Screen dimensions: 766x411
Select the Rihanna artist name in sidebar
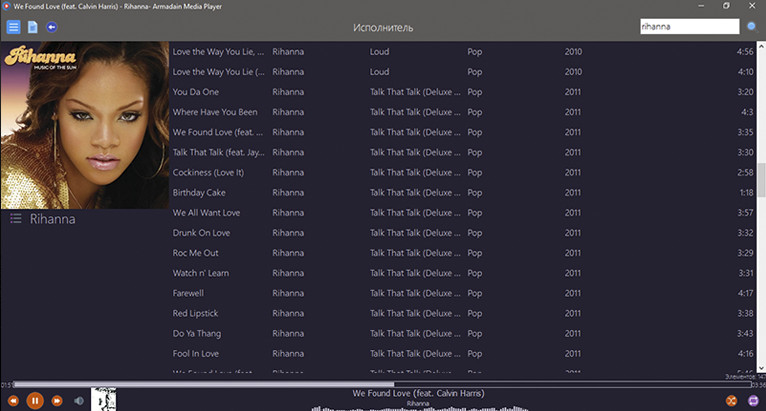[52, 219]
